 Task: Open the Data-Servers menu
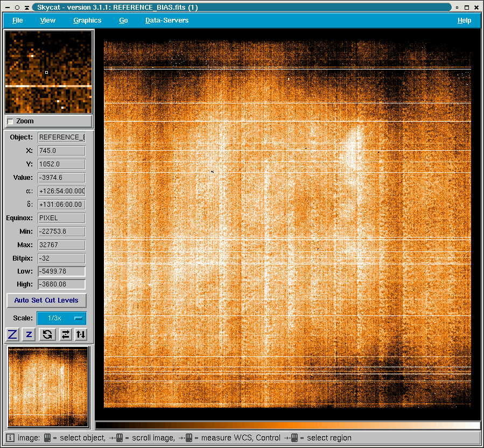tap(167, 20)
